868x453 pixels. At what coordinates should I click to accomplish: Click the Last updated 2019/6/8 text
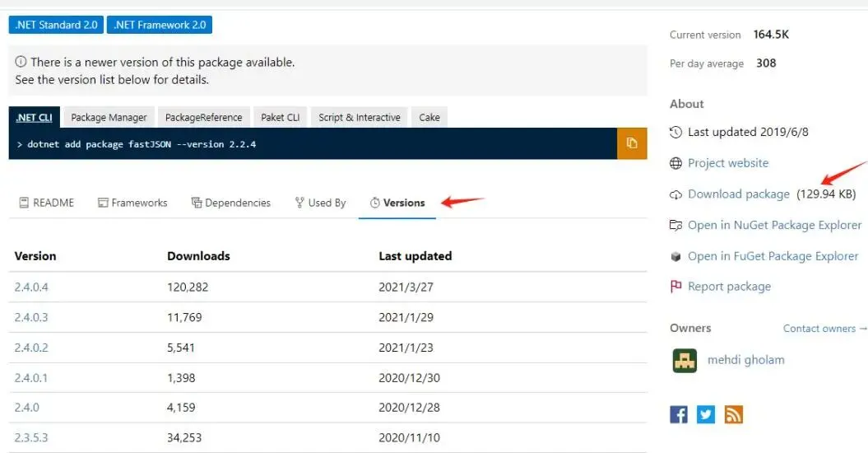pyautogui.click(x=748, y=132)
